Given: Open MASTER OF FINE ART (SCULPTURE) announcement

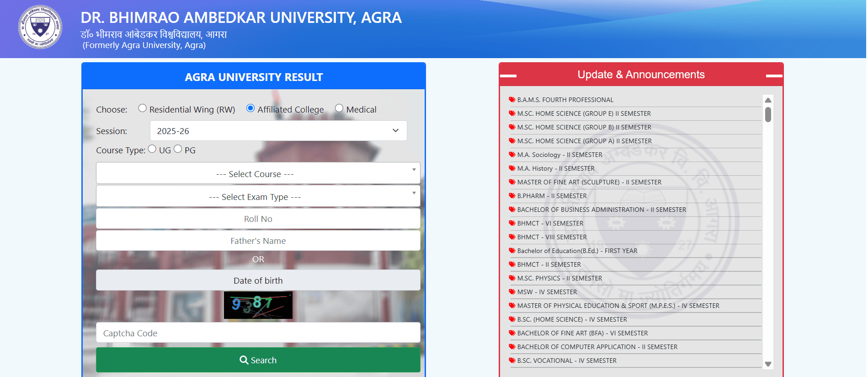Looking at the screenshot, I should [590, 182].
